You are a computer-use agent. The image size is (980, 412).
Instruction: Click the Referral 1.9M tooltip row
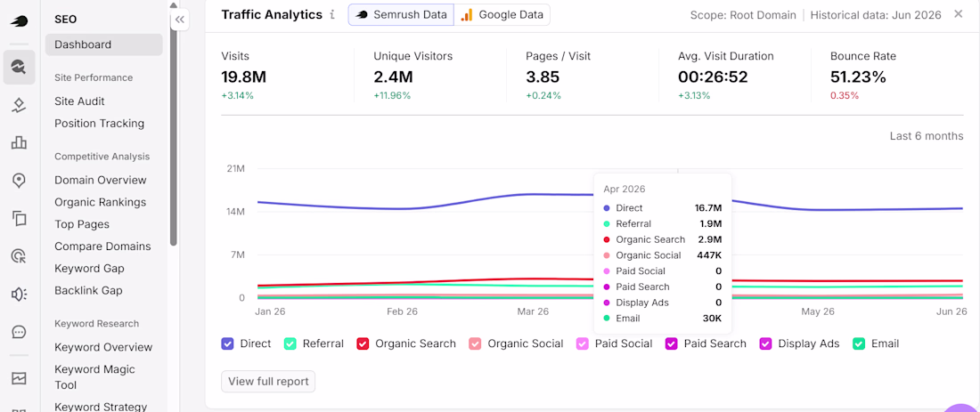tap(663, 223)
